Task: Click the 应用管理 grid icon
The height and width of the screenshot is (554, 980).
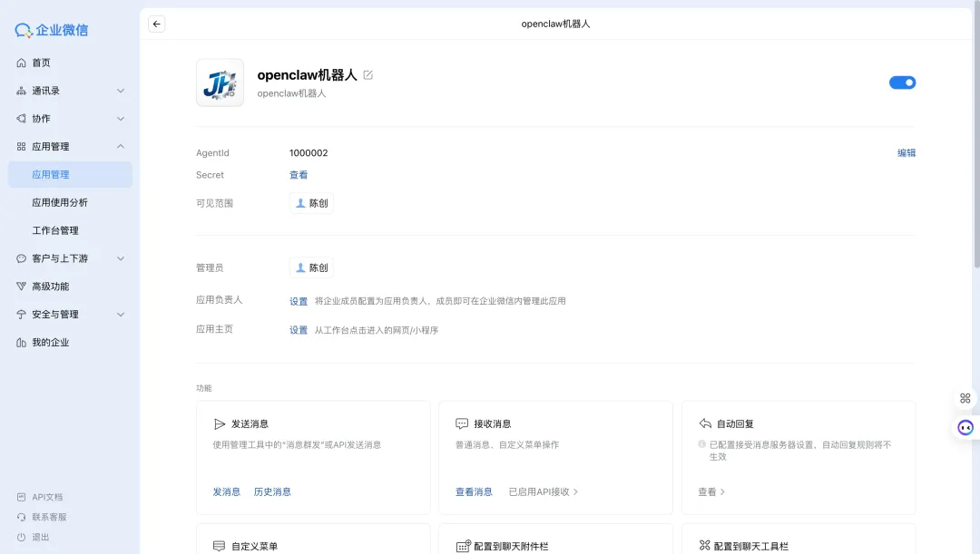Action: pyautogui.click(x=21, y=146)
